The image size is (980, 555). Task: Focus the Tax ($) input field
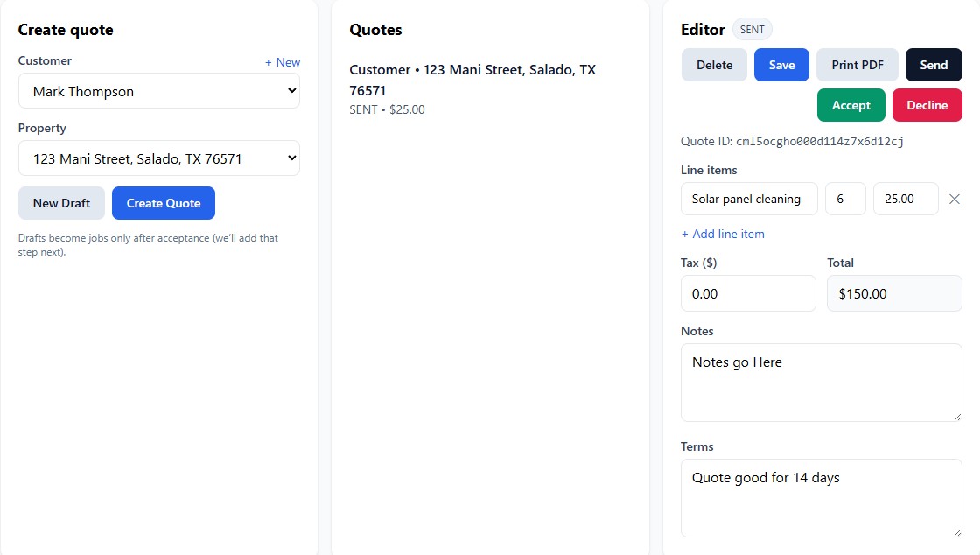click(747, 293)
